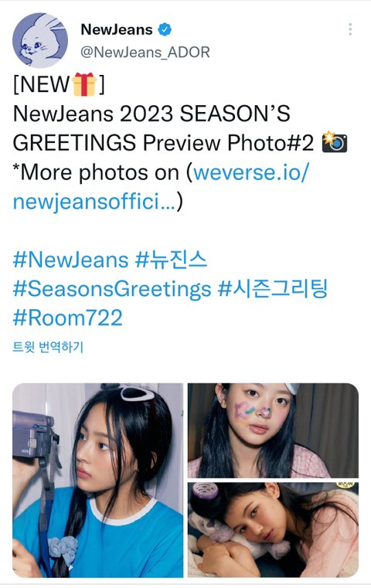
Task: Open the #시즌그리팅 hashtag
Action: tap(273, 288)
